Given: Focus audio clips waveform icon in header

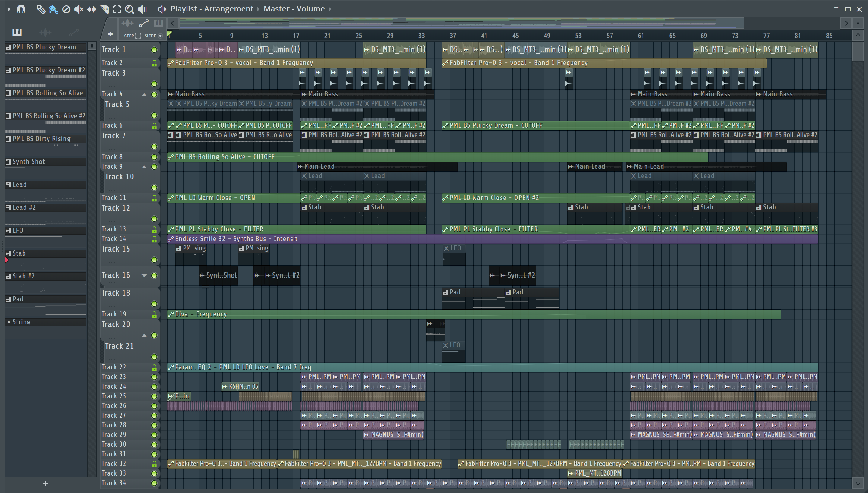Looking at the screenshot, I should coord(127,24).
